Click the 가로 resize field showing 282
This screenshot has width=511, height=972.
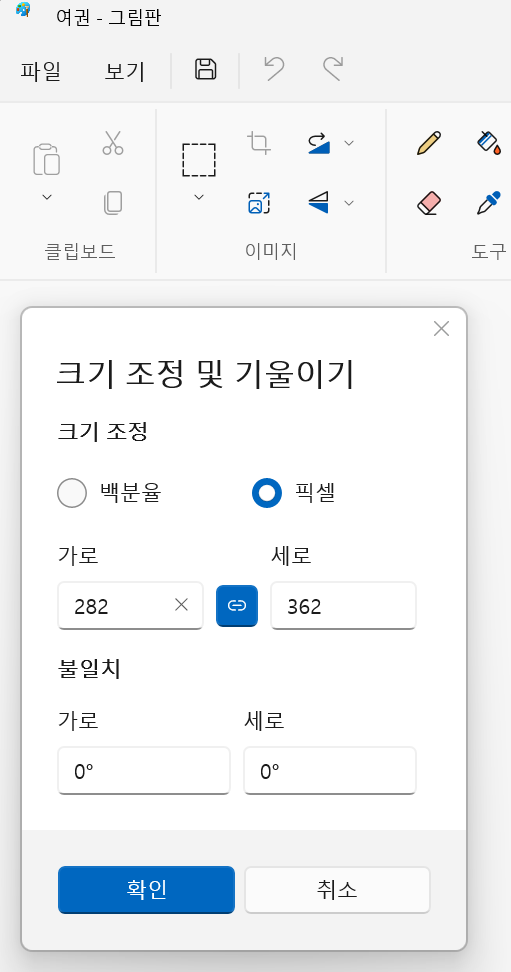[x=130, y=606]
